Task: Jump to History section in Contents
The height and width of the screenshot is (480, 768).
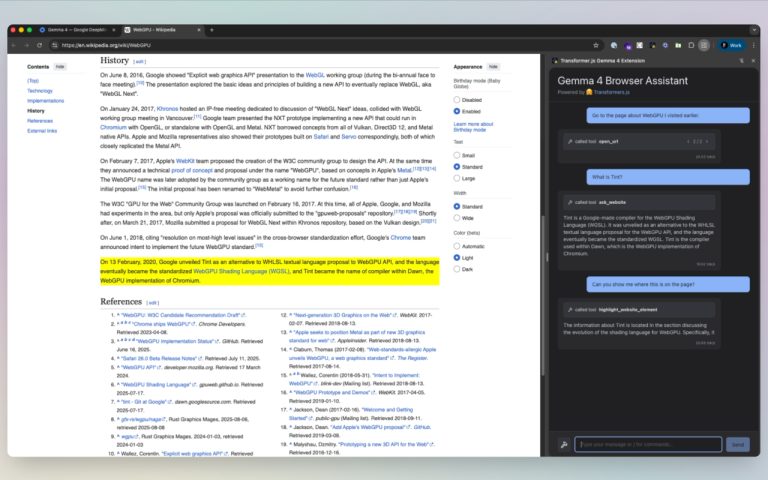Action: 36,111
